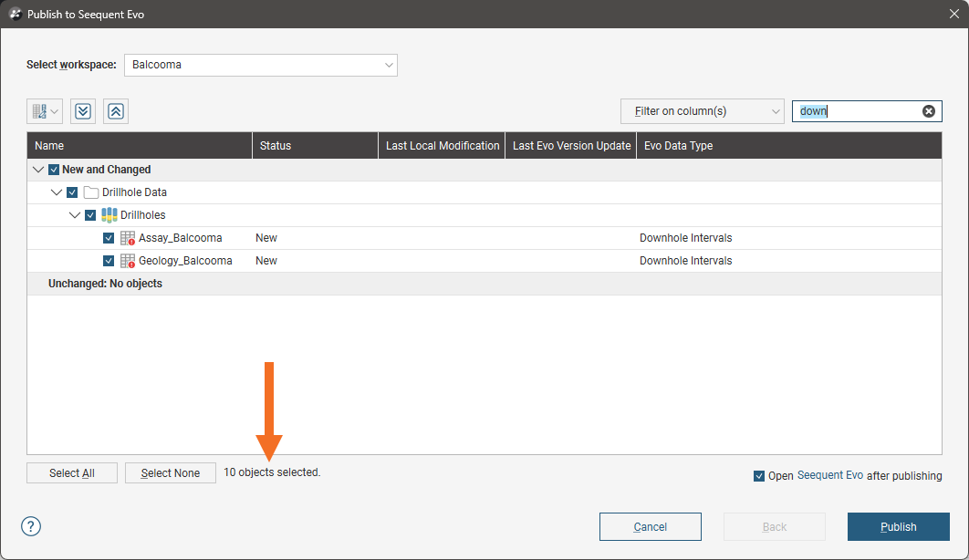Click the Geology_Balcooma table icon
Image resolution: width=969 pixels, height=560 pixels.
point(128,261)
